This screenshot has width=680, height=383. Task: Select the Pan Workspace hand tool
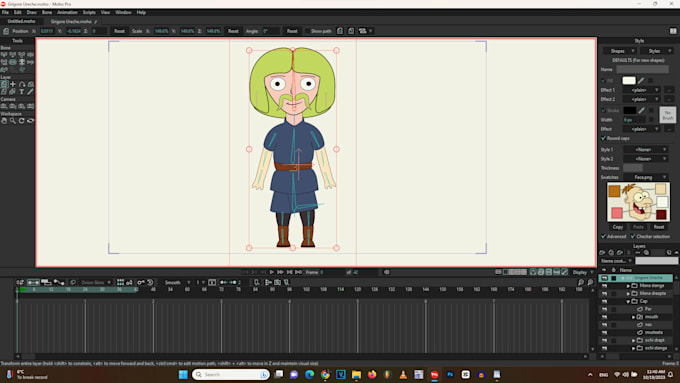[4, 121]
